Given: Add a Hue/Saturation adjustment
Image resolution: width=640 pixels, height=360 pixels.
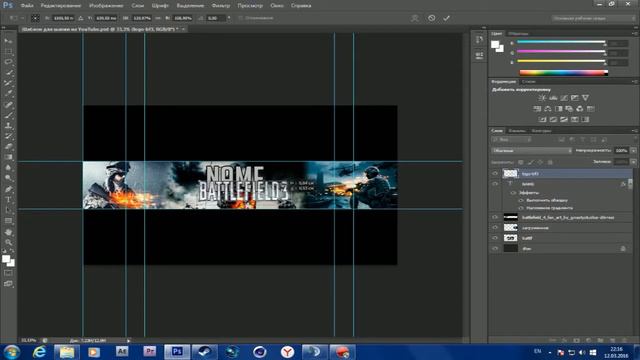Looking at the screenshot, I should (537, 109).
